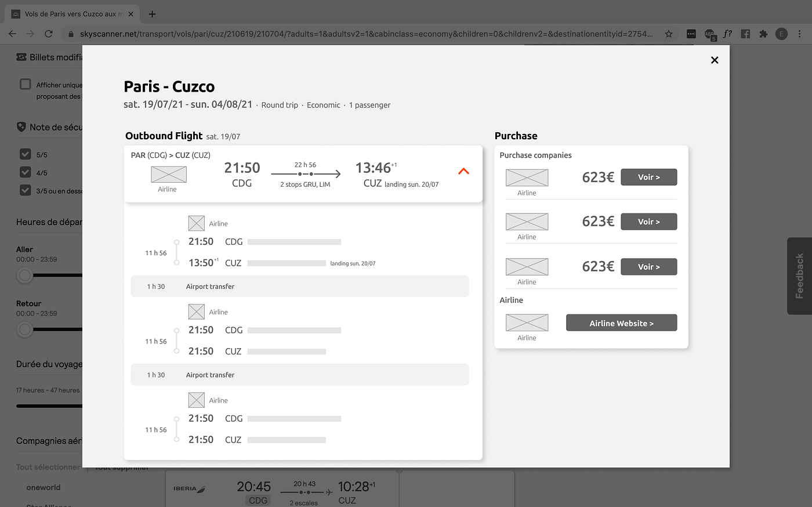Image resolution: width=812 pixels, height=507 pixels.
Task: Click the Paris - Cuzco heading
Action: 169,86
